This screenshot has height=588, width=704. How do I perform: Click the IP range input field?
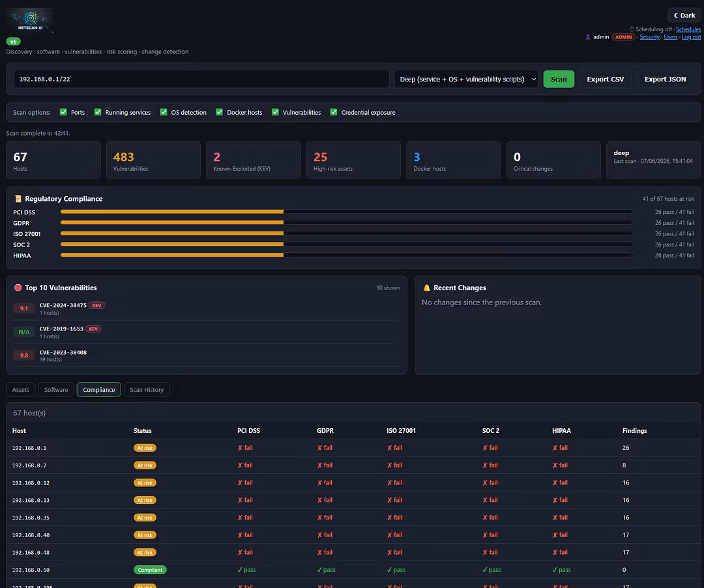click(x=201, y=79)
